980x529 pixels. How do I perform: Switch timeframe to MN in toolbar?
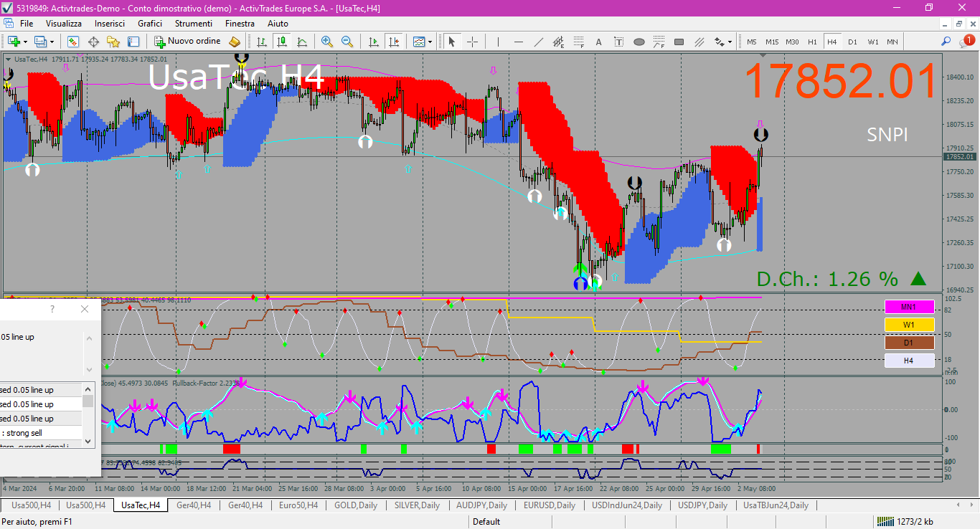click(892, 42)
